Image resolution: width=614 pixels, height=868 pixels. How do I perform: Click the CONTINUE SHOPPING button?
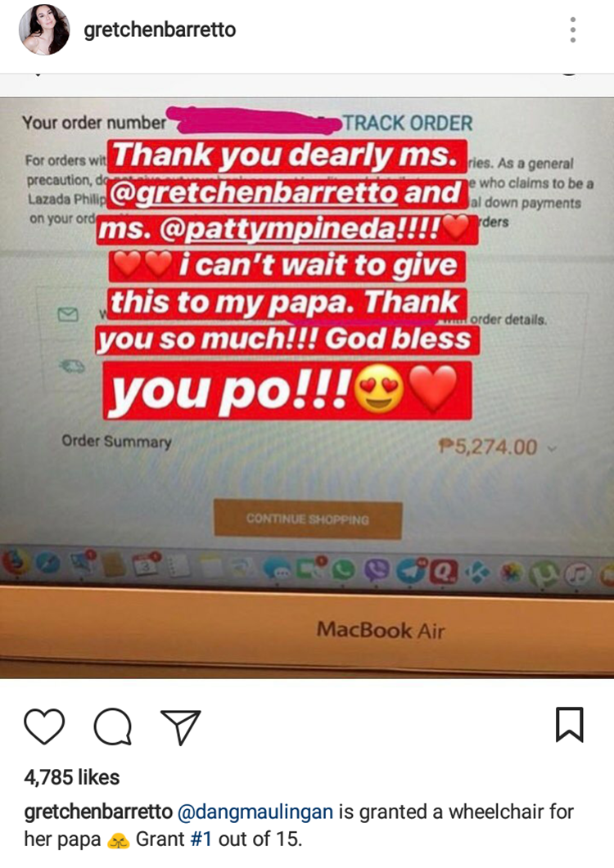coord(308,519)
